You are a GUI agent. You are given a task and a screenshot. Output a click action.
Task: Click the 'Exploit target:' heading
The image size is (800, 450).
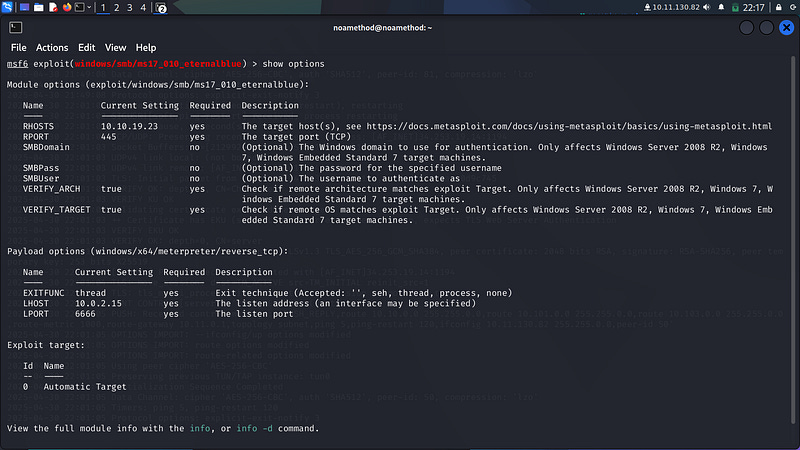[x=46, y=345]
